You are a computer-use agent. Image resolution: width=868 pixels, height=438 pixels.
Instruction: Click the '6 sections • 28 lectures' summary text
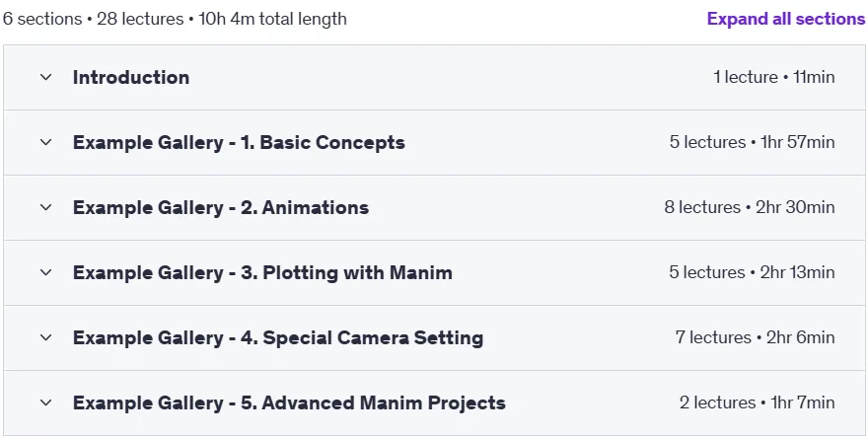coord(93,19)
